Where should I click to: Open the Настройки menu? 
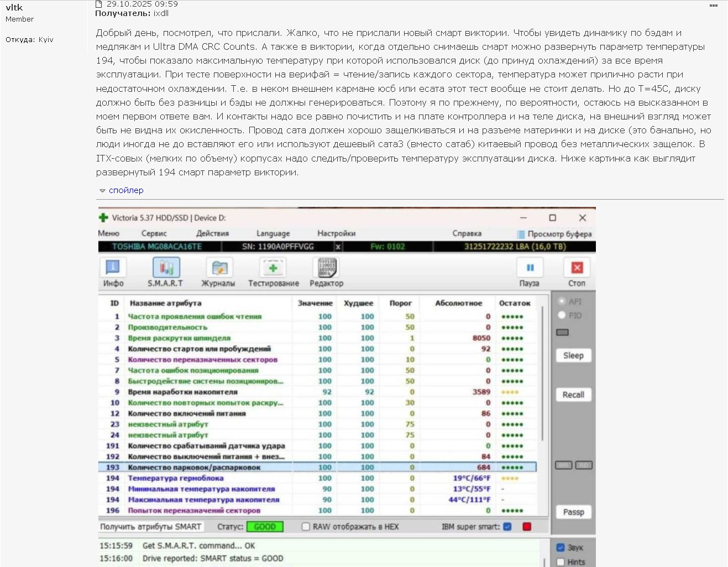(x=336, y=233)
